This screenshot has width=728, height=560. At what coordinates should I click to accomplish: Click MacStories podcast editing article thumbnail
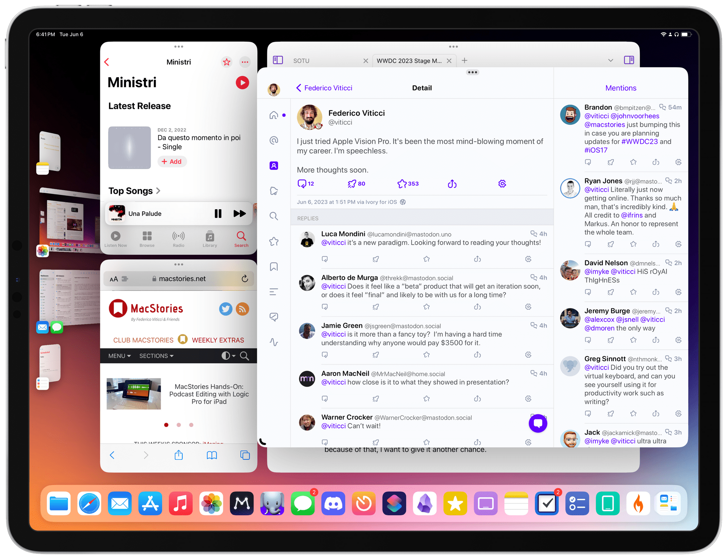[x=136, y=395]
